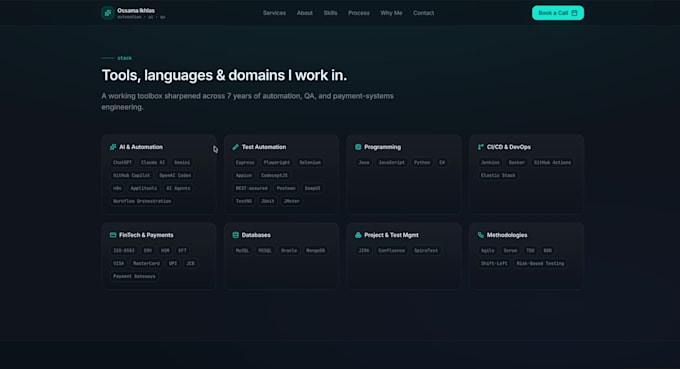Click the Workflow Orchestration tag
Image resolution: width=680 pixels, height=369 pixels.
click(x=142, y=201)
